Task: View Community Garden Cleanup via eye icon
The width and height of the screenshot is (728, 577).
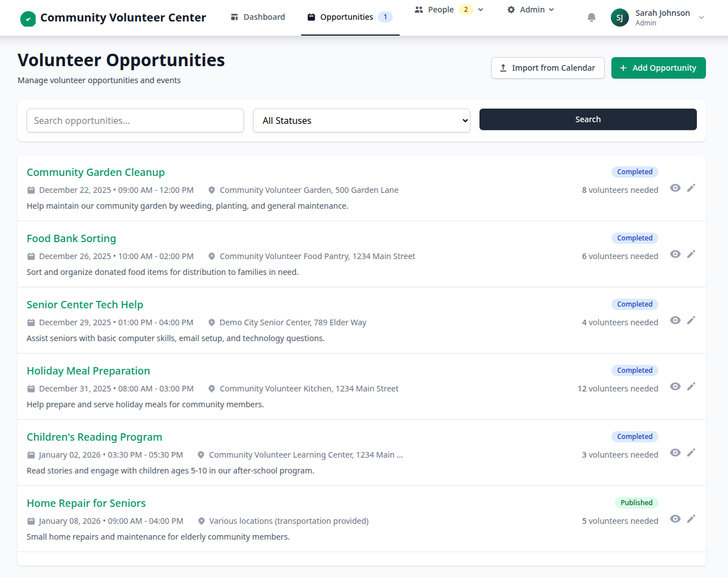Action: coord(675,188)
